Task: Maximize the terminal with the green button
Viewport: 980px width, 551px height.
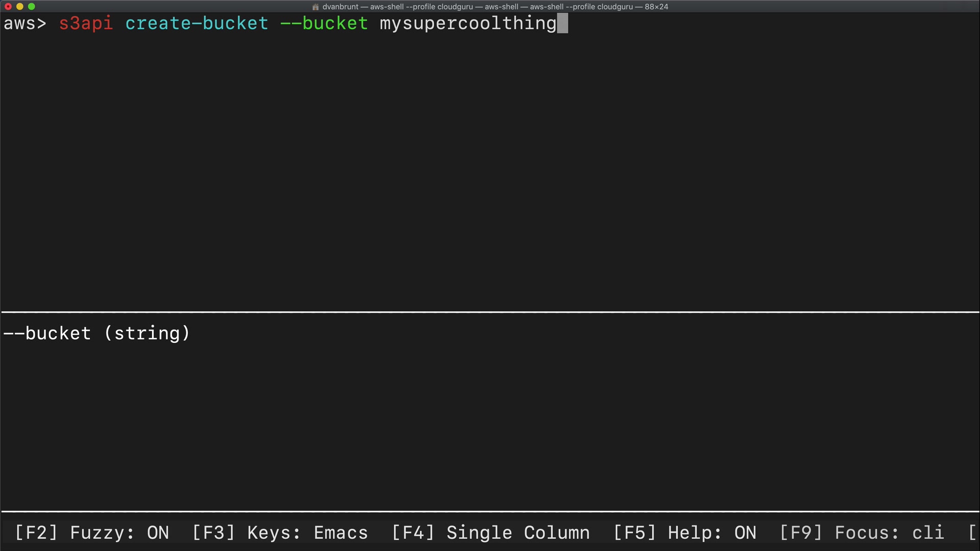Action: click(32, 7)
